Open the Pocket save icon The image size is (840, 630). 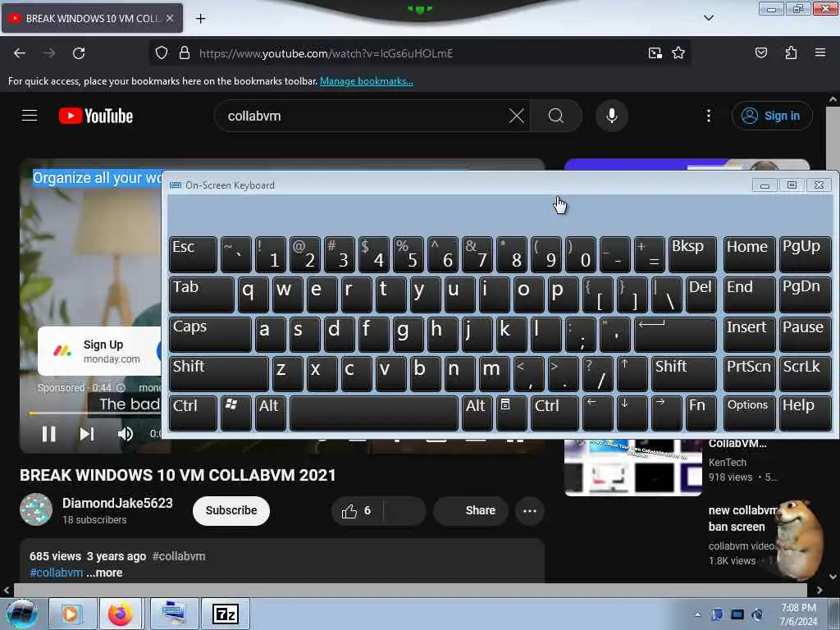[x=760, y=53]
